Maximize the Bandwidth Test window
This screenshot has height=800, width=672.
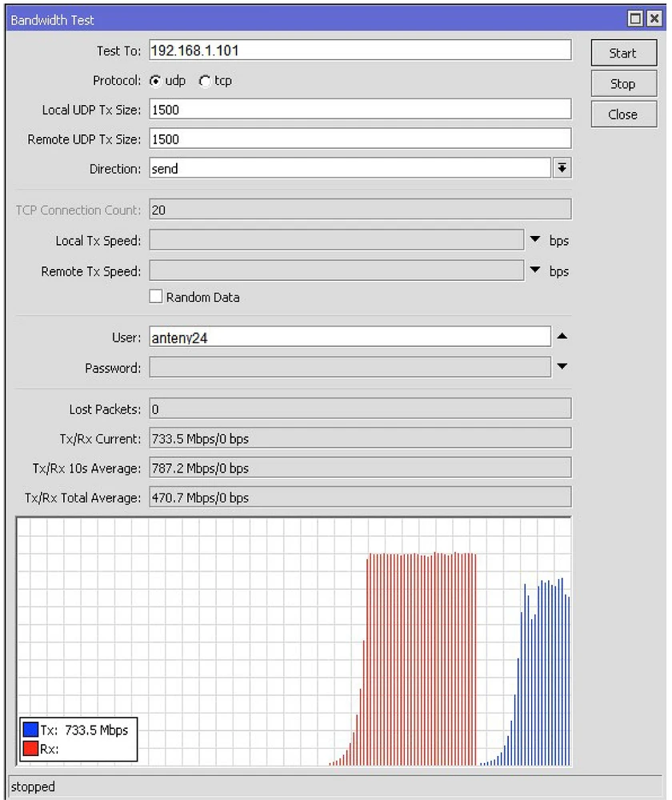pyautogui.click(x=636, y=18)
